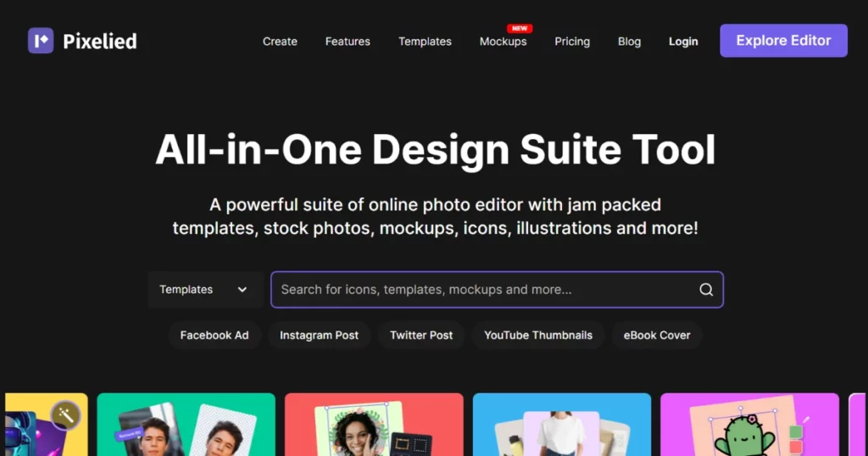
Task: Open the Templates category dropdown
Action: coord(205,289)
